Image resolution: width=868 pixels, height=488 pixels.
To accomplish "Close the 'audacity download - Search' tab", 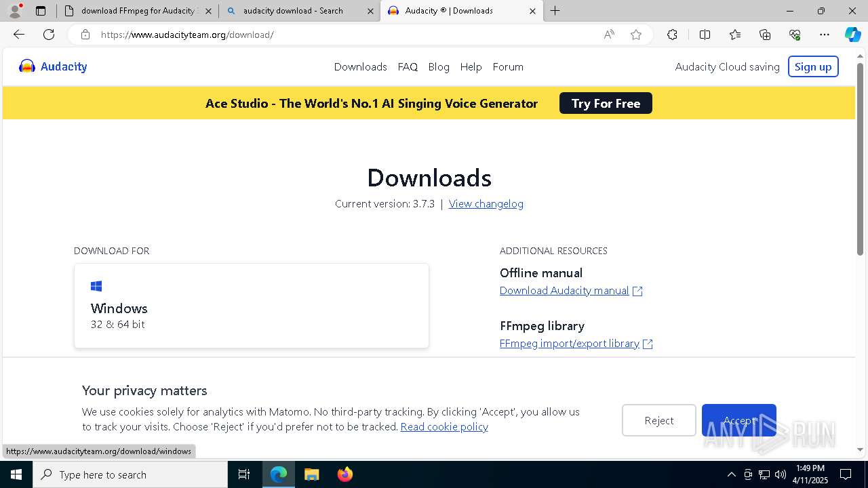I will click(370, 11).
